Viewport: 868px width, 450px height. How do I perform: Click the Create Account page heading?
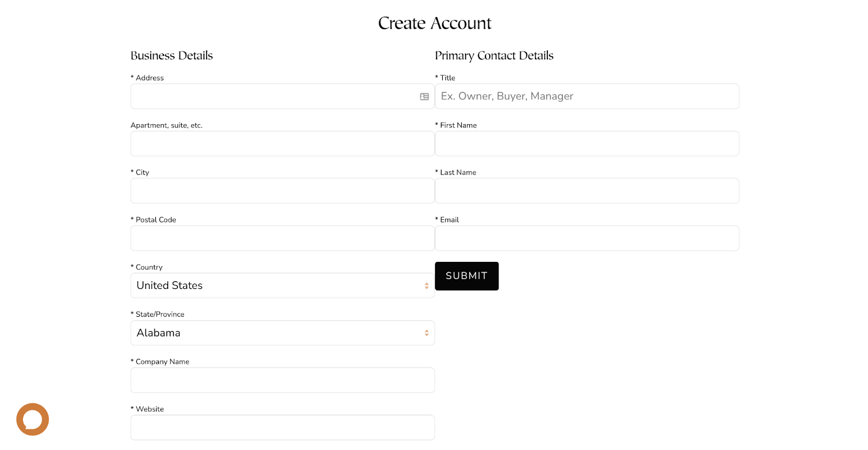point(435,23)
